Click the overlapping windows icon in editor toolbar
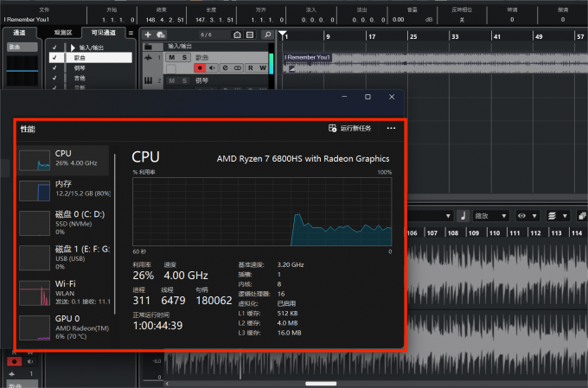The image size is (588, 388). click(x=582, y=216)
